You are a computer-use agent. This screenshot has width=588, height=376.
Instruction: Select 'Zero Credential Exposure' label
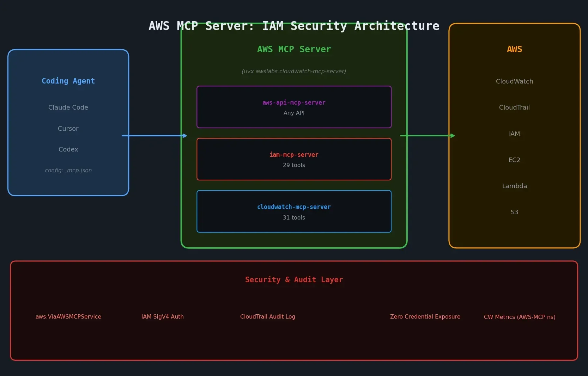pos(425,317)
